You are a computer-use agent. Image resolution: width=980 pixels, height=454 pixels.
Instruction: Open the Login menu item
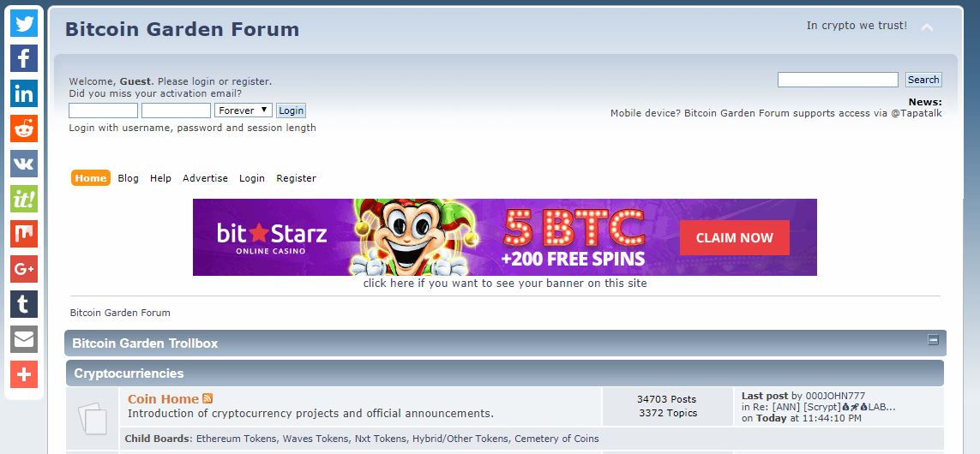252,178
